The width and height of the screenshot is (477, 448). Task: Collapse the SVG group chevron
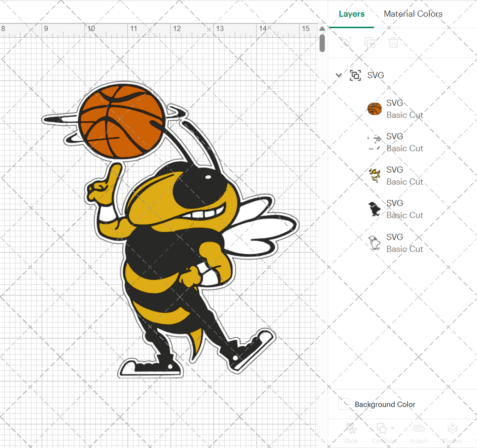(x=339, y=75)
